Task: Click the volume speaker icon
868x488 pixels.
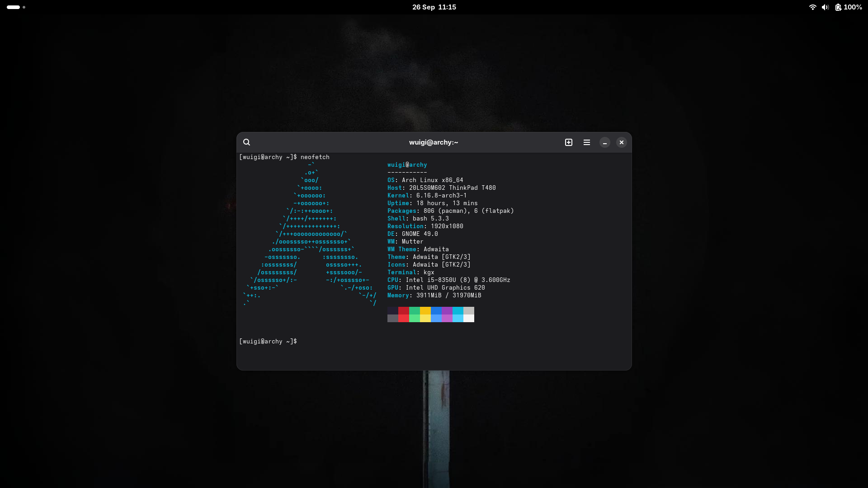Action: point(825,7)
